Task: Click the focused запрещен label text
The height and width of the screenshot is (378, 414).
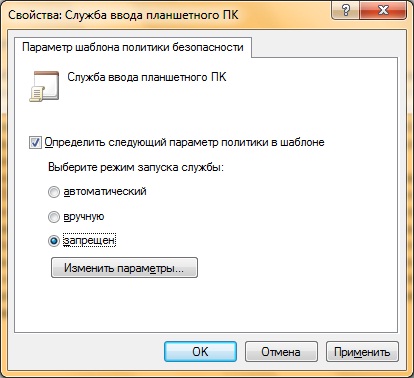Action: click(x=89, y=240)
